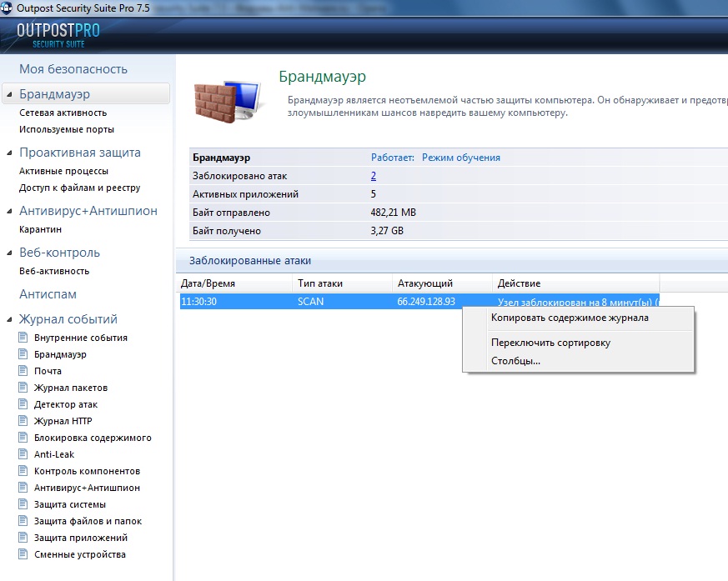Click document icon beside Журнал пакетов

pos(23,388)
